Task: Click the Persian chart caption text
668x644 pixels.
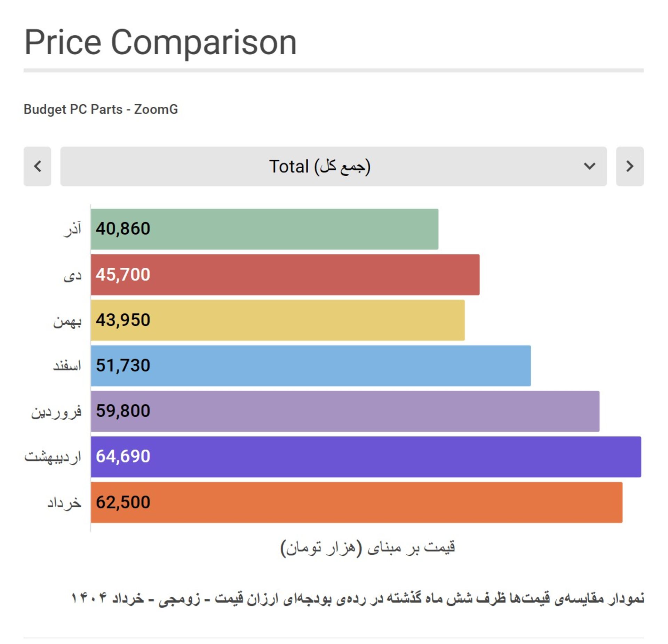Action: pyautogui.click(x=358, y=598)
